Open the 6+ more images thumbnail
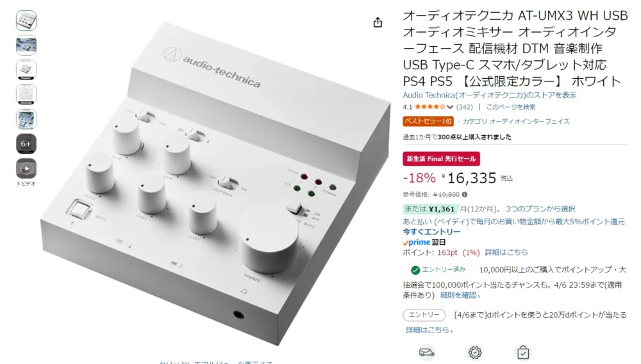The image size is (641, 364). (26, 144)
